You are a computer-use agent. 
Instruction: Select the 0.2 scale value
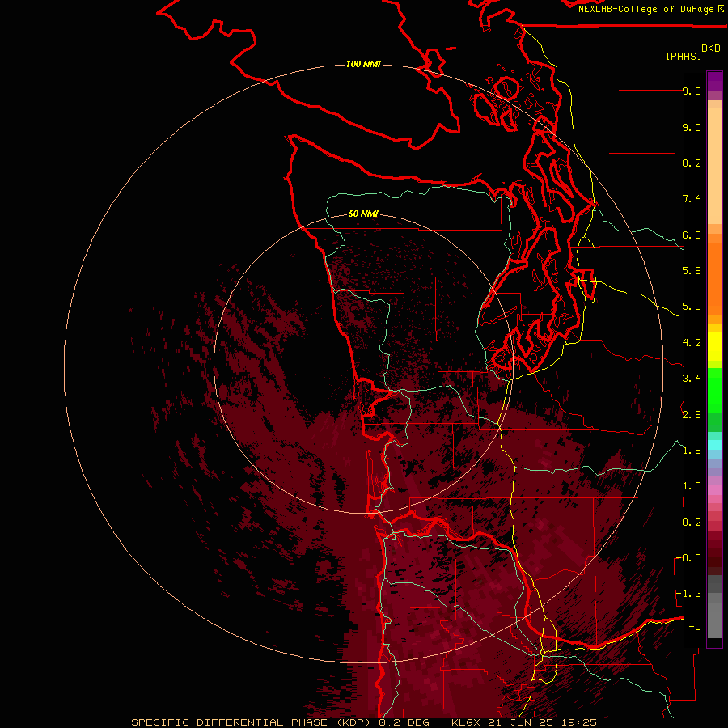tap(692, 523)
